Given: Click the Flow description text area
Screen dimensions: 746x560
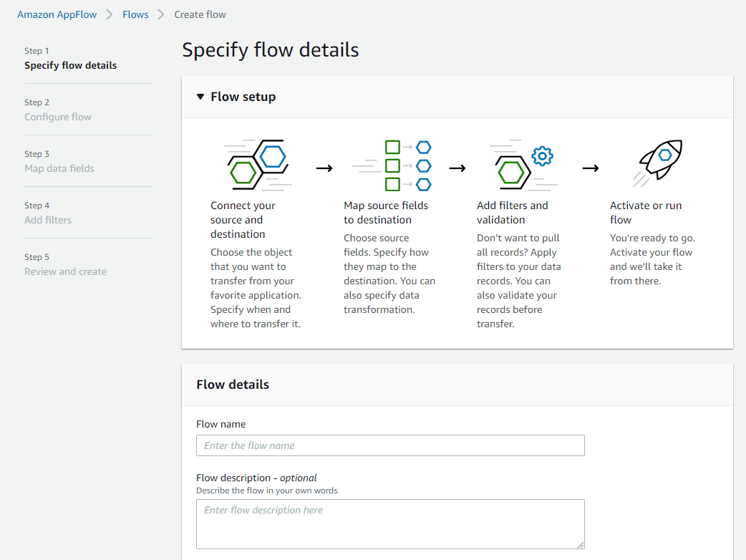Looking at the screenshot, I should click(x=390, y=523).
